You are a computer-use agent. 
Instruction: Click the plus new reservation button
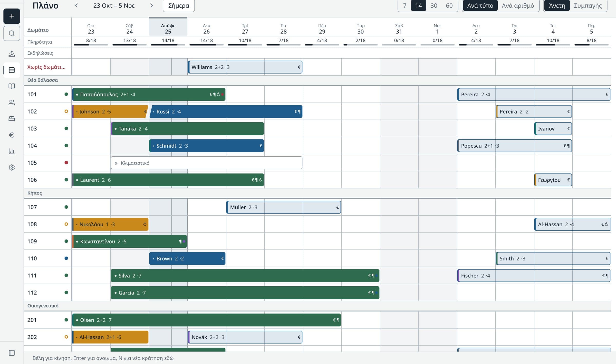pyautogui.click(x=12, y=16)
